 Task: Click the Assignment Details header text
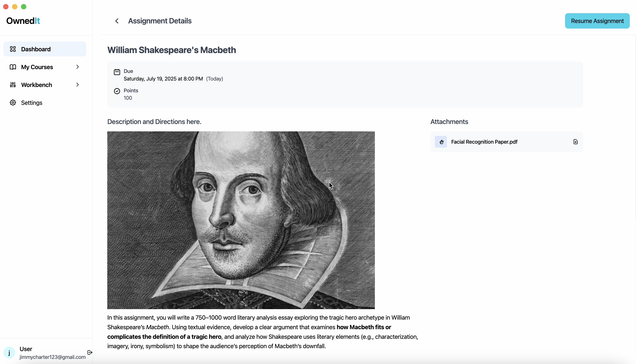(160, 21)
